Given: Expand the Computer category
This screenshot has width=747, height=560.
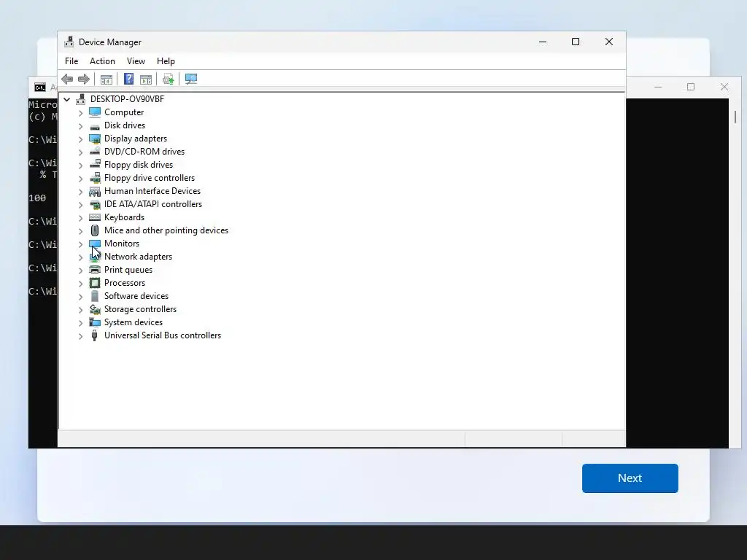Looking at the screenshot, I should [x=80, y=113].
